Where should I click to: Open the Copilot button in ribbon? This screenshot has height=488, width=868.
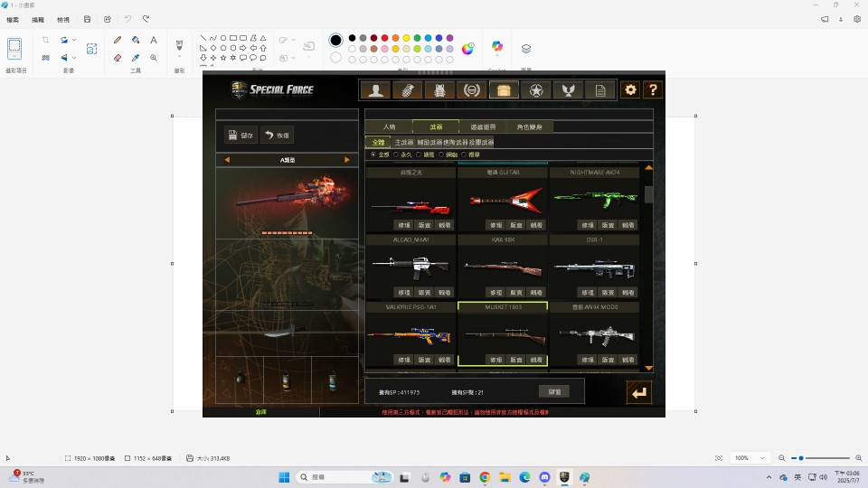pyautogui.click(x=497, y=46)
